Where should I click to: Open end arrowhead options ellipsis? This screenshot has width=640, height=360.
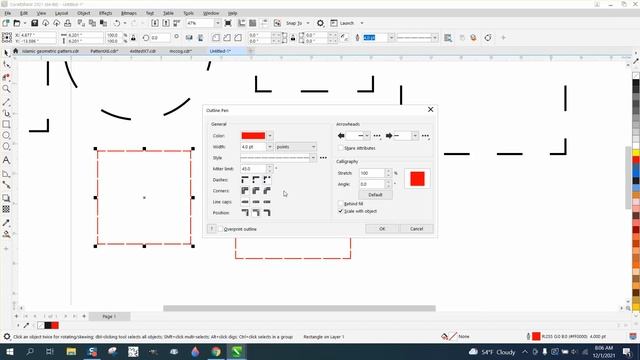pyautogui.click(x=425, y=136)
